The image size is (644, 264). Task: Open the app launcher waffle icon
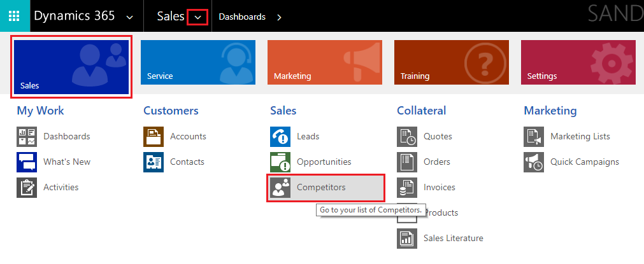click(15, 16)
